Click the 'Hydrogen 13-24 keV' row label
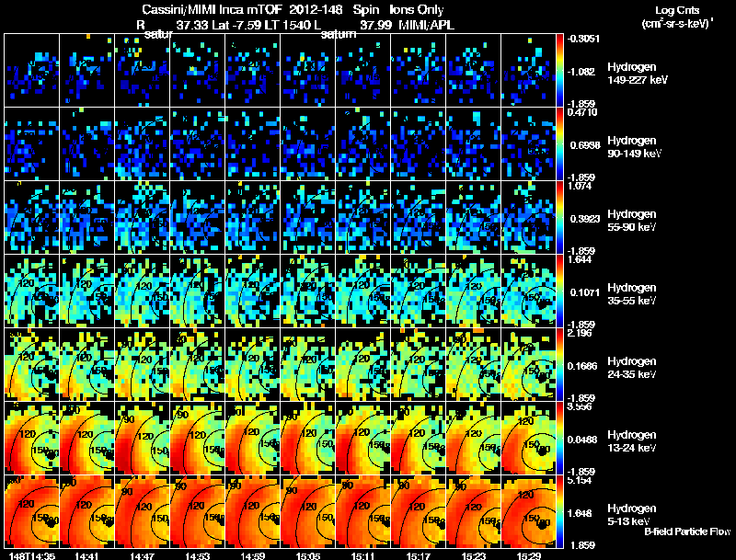The image size is (736, 560). (x=632, y=441)
